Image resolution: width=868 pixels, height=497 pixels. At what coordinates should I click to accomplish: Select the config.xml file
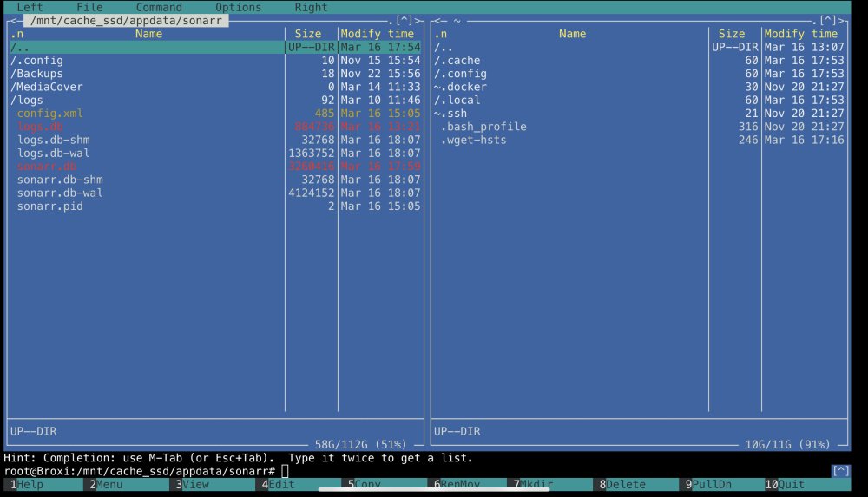point(215,114)
